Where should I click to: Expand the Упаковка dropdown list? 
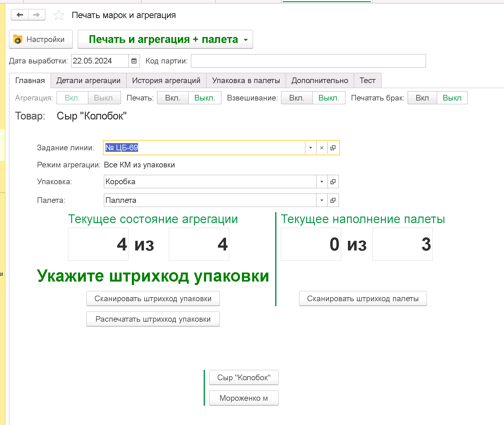pos(322,182)
